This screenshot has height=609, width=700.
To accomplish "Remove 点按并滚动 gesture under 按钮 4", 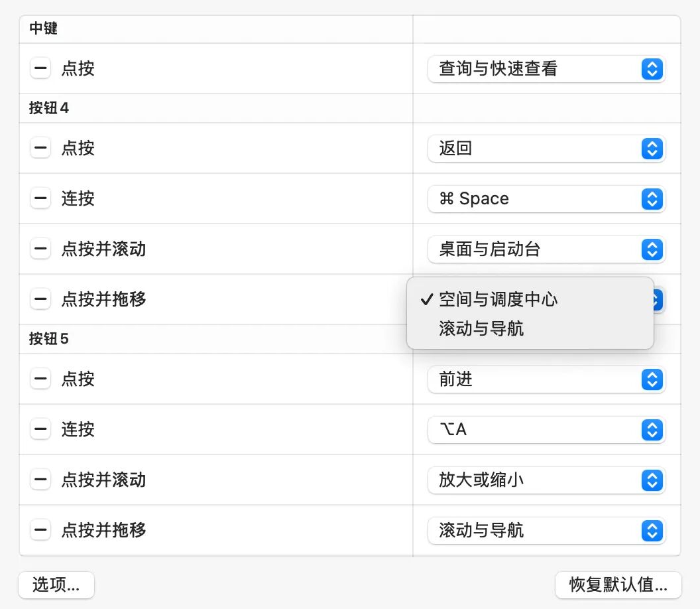I will (40, 249).
